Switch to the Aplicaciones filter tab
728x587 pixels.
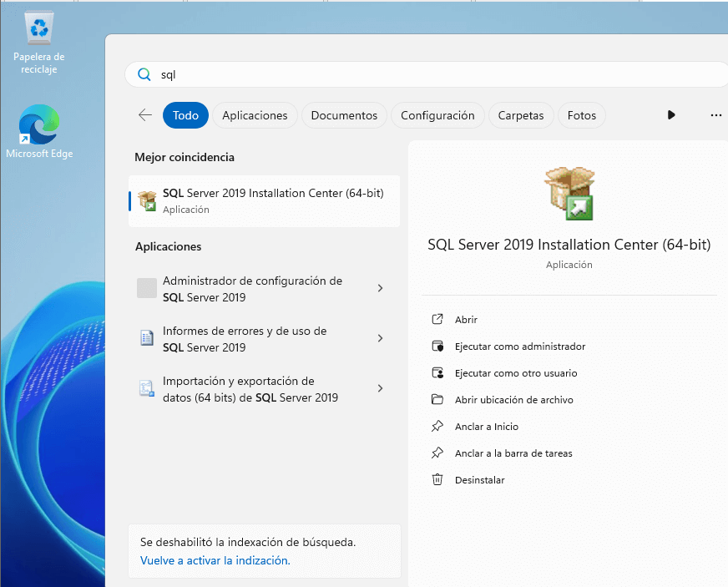tap(255, 115)
